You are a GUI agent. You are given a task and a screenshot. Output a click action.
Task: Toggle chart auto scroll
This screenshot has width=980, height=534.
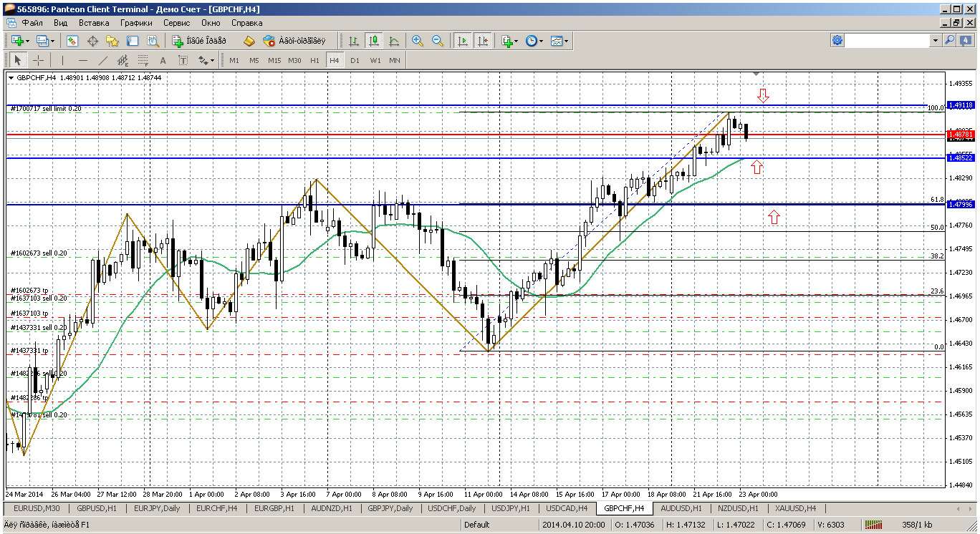coord(463,41)
